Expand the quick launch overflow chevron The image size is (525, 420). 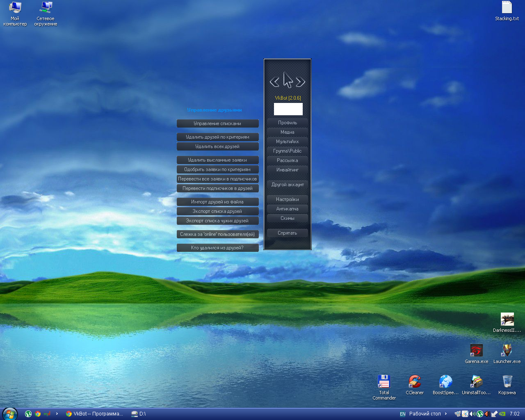click(57, 414)
